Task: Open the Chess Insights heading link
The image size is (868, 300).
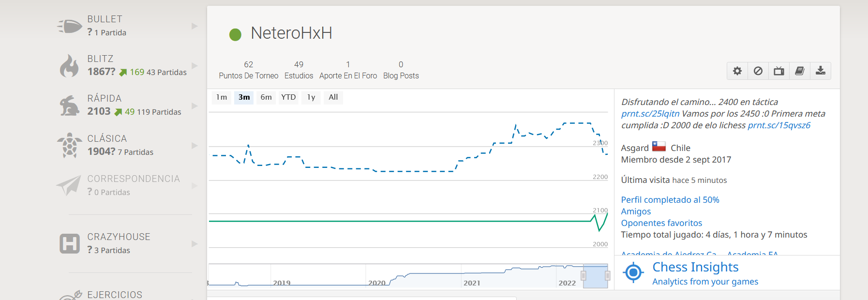Action: pyautogui.click(x=695, y=267)
